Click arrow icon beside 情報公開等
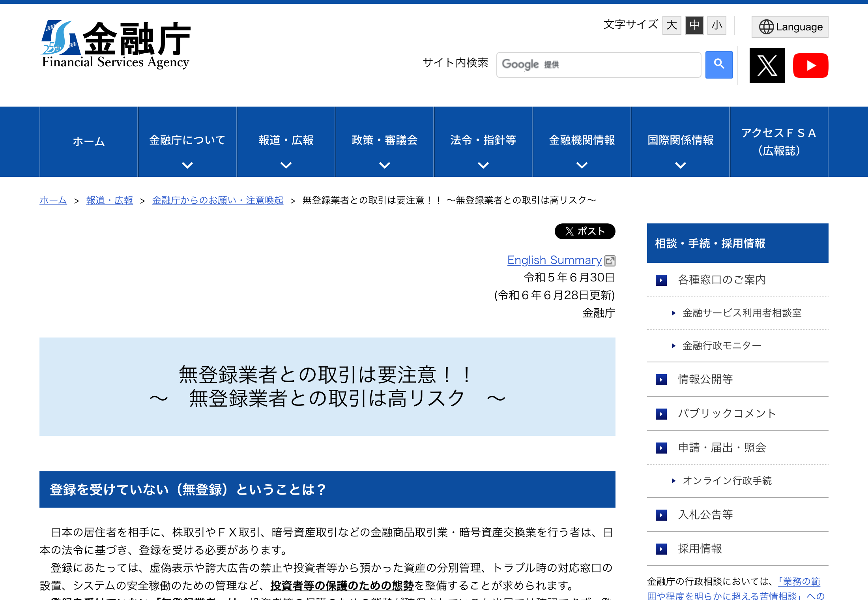 pyautogui.click(x=661, y=380)
